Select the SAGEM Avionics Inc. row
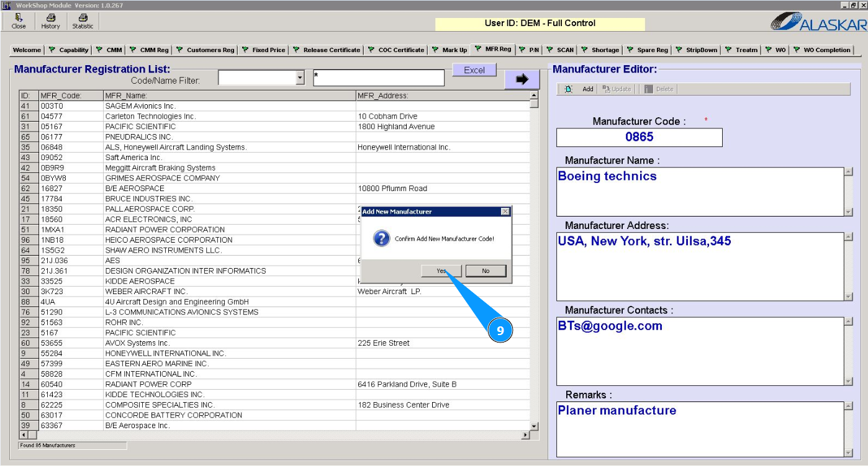Image resolution: width=868 pixels, height=466 pixels. tap(274, 106)
